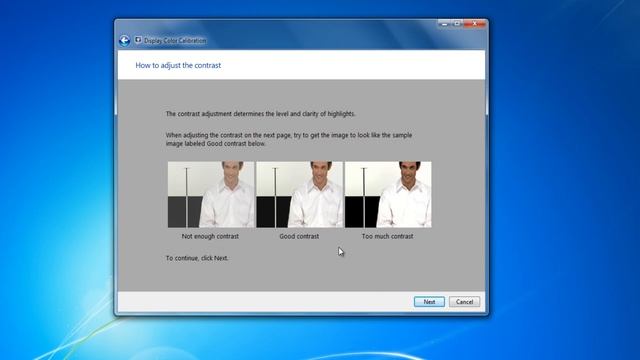This screenshot has width=640, height=360.
Task: Click the Display Color Calibration title icon
Action: (x=138, y=40)
